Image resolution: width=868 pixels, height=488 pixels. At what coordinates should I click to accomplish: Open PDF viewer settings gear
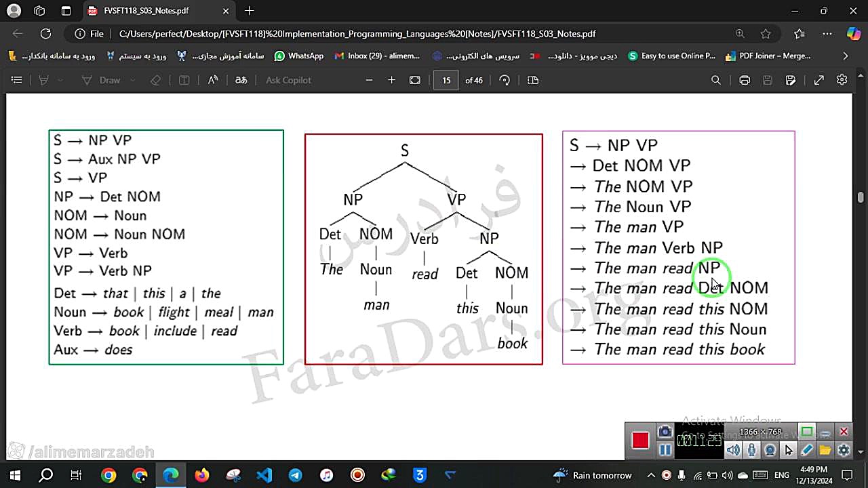842,80
